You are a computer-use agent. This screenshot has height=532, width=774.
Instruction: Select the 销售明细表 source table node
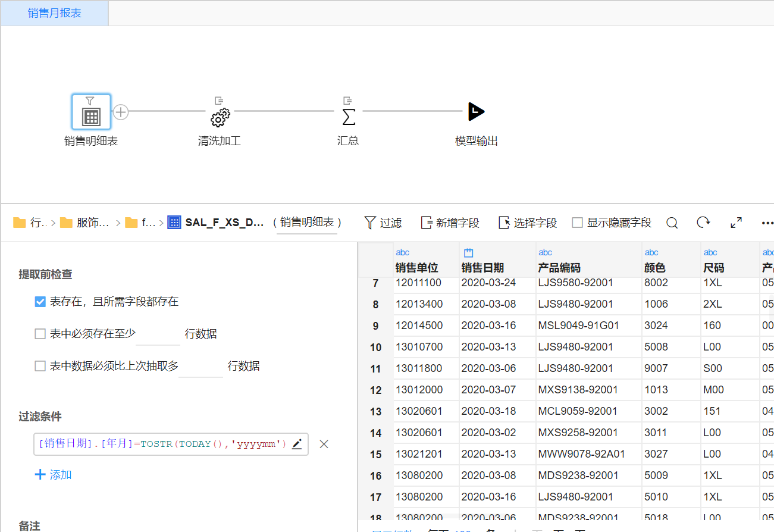91,112
